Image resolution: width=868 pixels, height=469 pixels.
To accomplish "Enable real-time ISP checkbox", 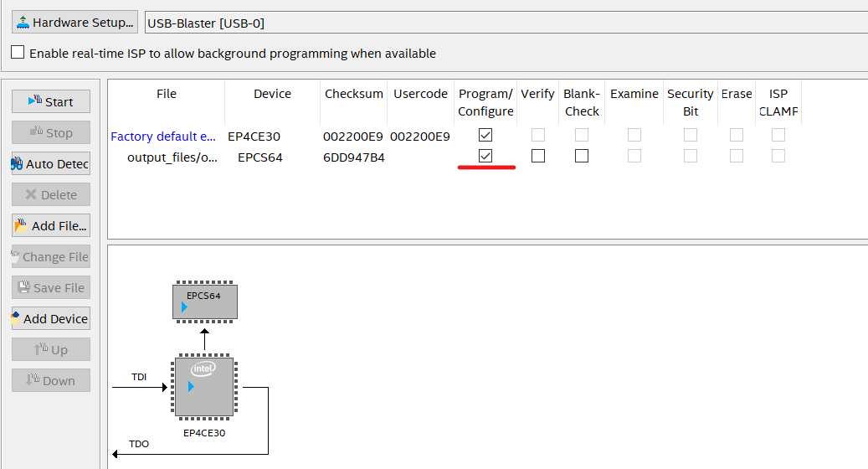I will point(18,53).
